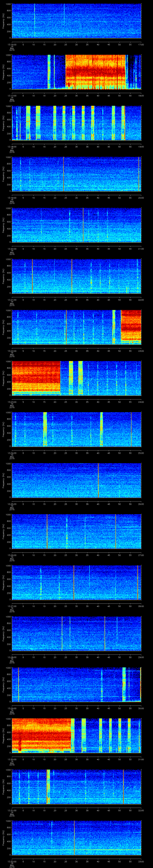Pick the "13:27:00" axis start label
153x868 pixels.
[12, 606]
